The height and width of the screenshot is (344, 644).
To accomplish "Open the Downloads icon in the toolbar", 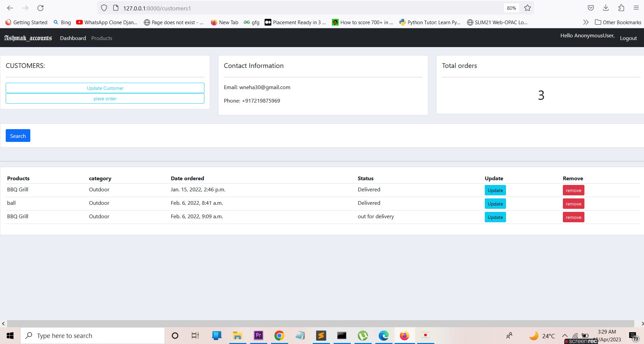I will tap(606, 8).
